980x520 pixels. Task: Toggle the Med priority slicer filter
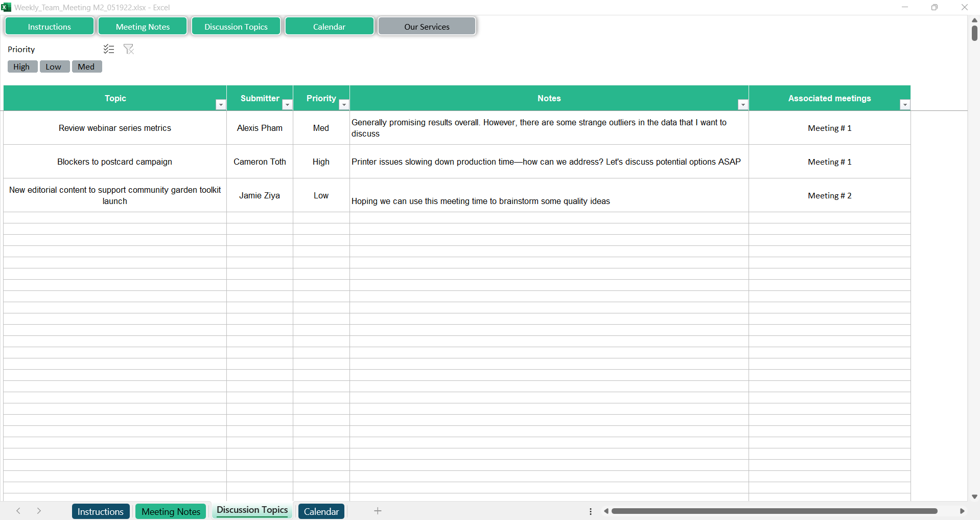[86, 67]
